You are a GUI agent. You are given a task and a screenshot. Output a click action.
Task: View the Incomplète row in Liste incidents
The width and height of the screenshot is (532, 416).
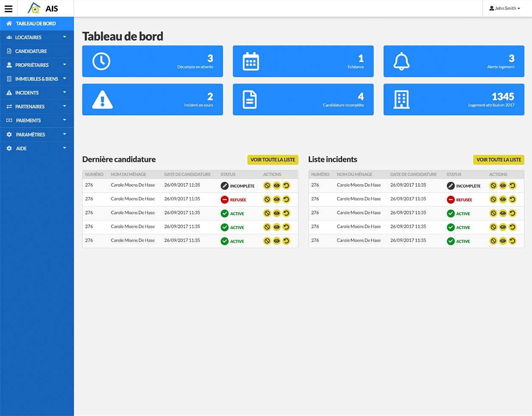503,186
